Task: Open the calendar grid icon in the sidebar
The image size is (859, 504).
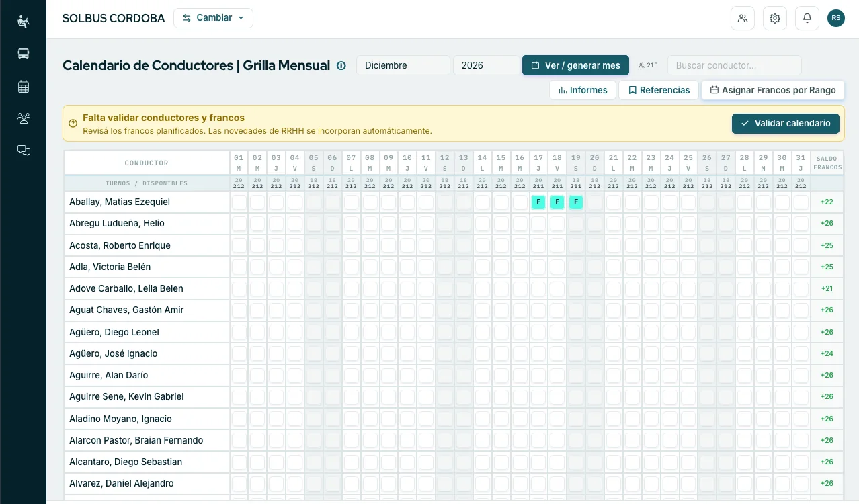Action: 24,86
